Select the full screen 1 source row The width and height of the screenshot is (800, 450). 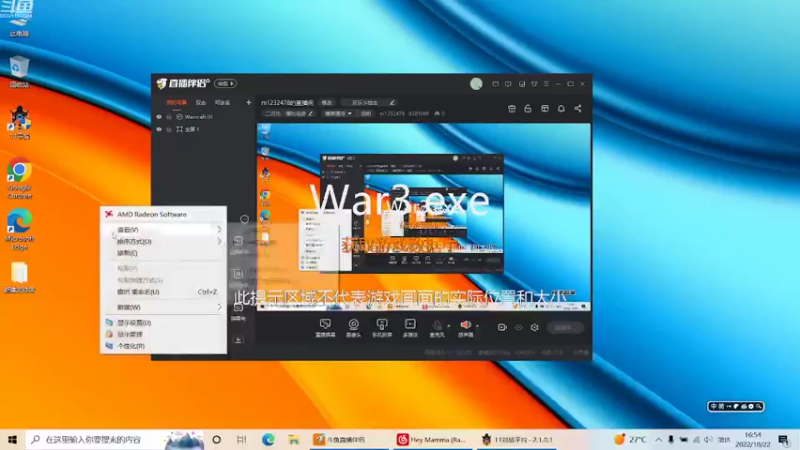[x=203, y=130]
